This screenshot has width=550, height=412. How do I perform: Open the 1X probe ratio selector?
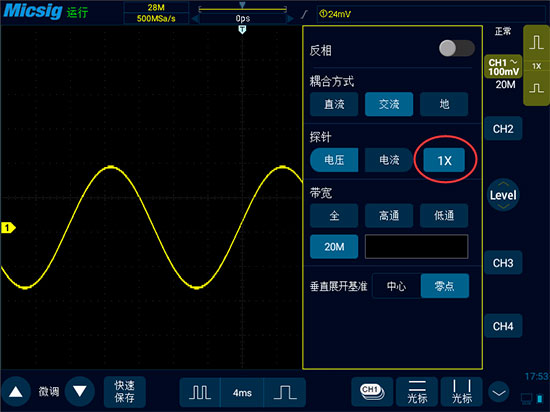pyautogui.click(x=444, y=160)
